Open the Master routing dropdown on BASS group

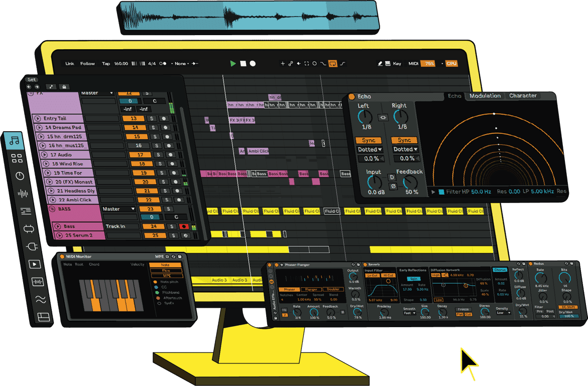pyautogui.click(x=119, y=209)
